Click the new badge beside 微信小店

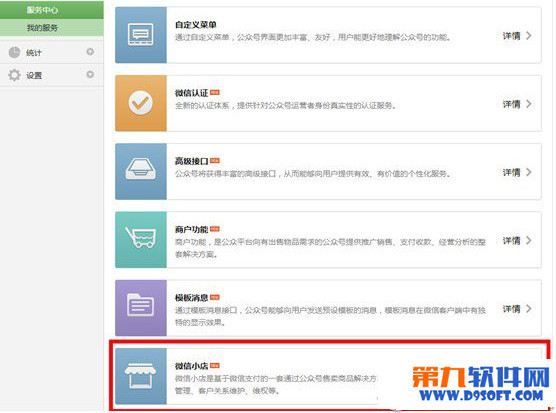215,365
